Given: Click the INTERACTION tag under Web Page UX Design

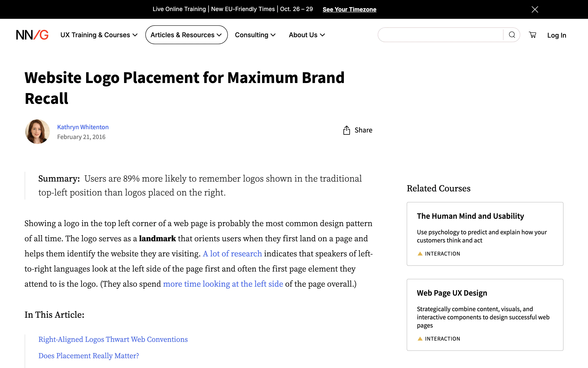Looking at the screenshot, I should [439, 339].
